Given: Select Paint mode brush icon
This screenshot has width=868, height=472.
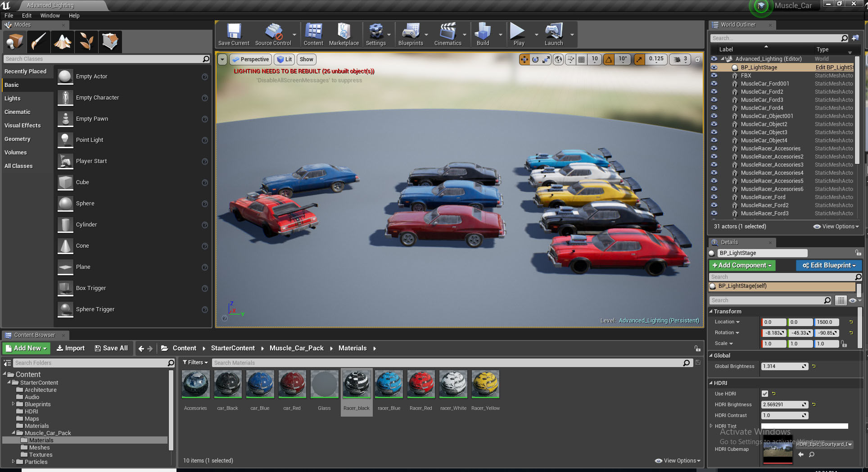Looking at the screenshot, I should [x=38, y=41].
